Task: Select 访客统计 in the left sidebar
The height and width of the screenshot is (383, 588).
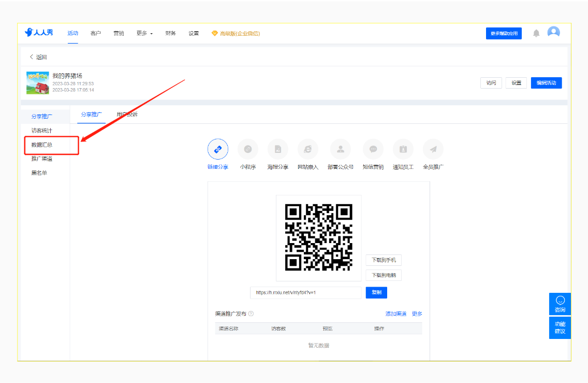Action: click(x=41, y=131)
